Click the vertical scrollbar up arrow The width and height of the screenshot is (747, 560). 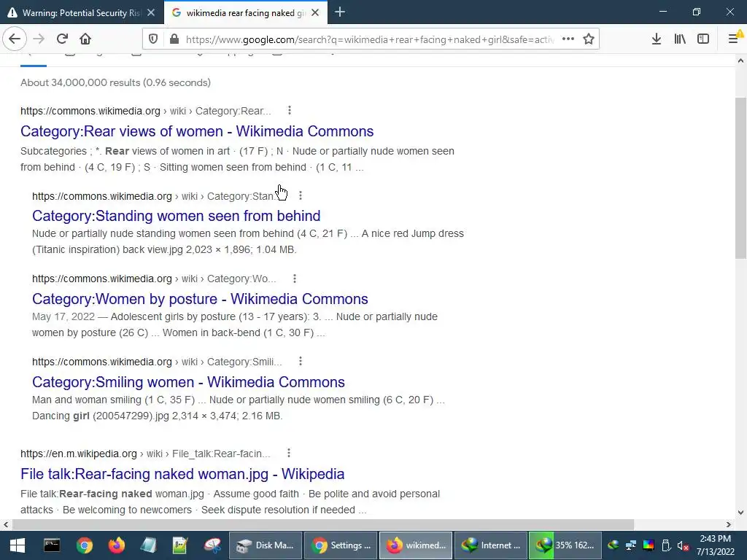(x=740, y=61)
